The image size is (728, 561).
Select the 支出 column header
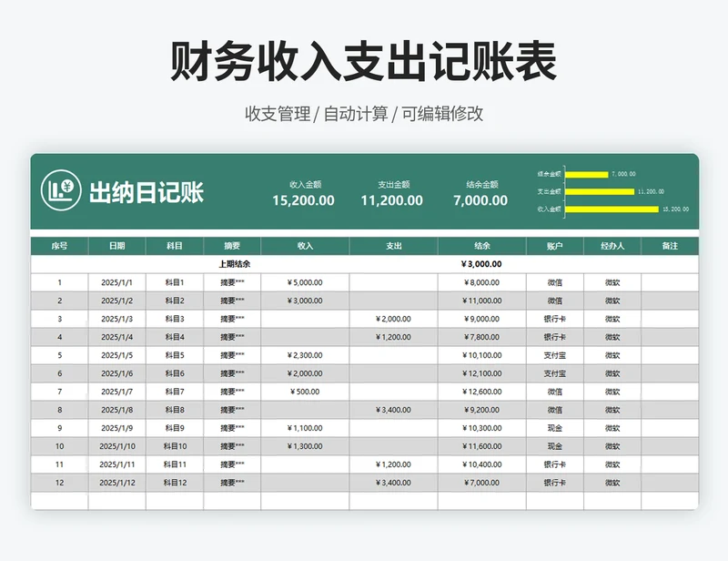pyautogui.click(x=394, y=246)
